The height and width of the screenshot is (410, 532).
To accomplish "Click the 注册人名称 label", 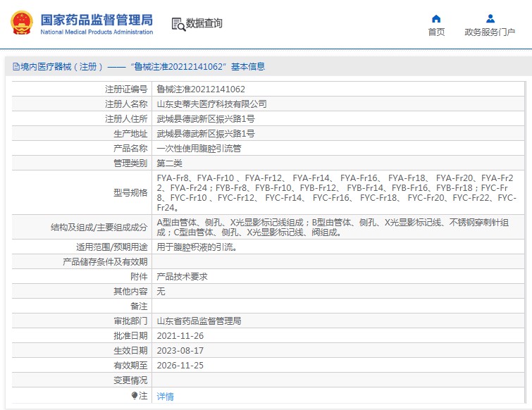I will coord(126,104).
